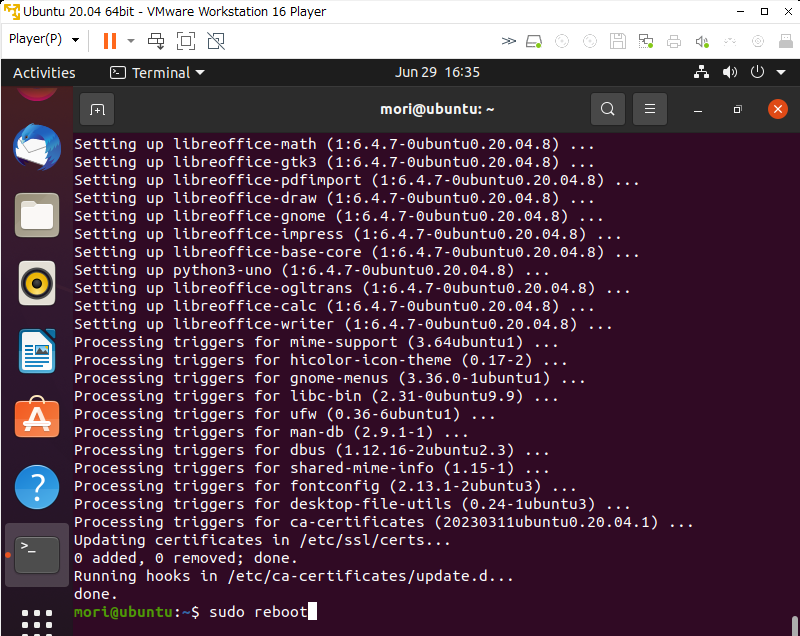The image size is (800, 636).
Task: Open the Player(P) menu
Action: point(44,39)
